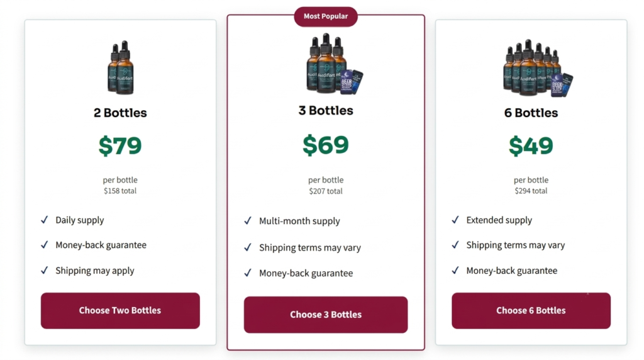Click the Most Popular badge

326,16
